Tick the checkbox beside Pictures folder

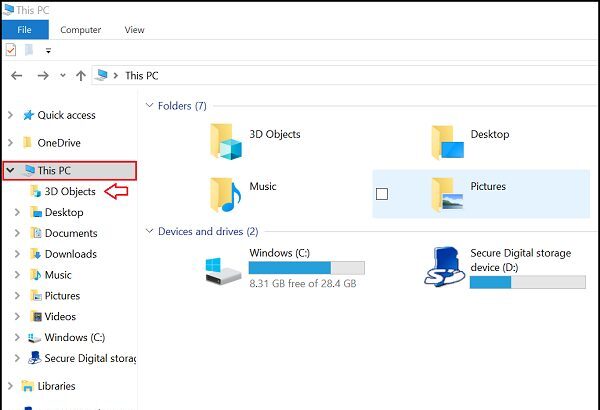(x=382, y=194)
